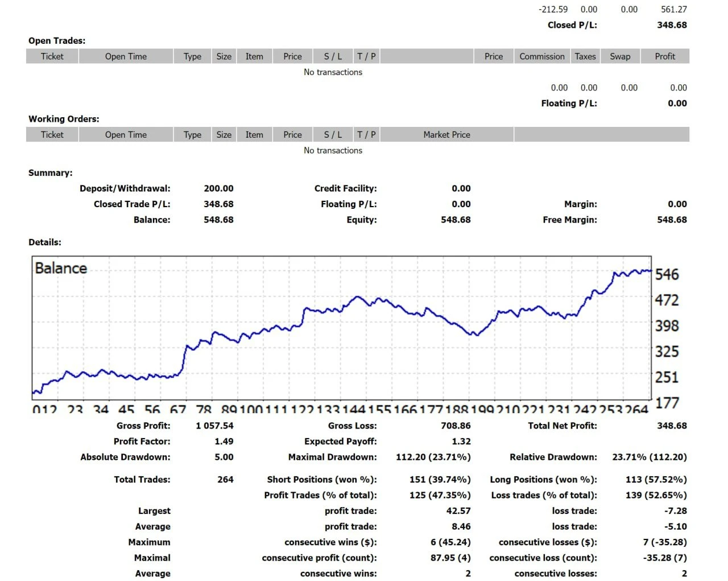Click the Profit column header

[x=664, y=56]
